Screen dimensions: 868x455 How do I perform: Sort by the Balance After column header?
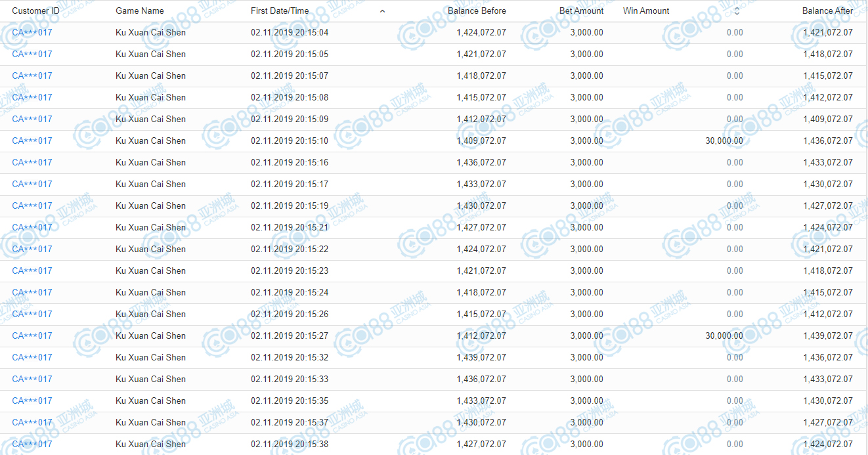coord(828,11)
